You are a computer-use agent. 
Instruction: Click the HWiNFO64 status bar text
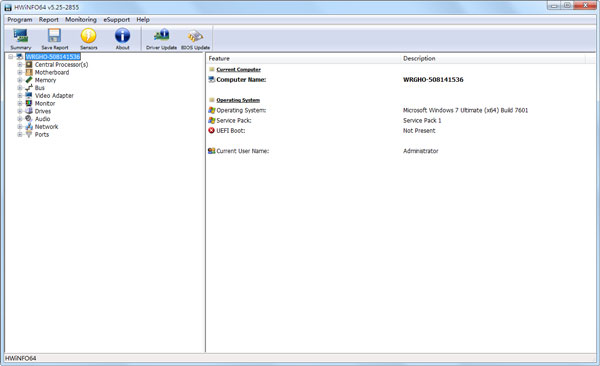coord(21,358)
